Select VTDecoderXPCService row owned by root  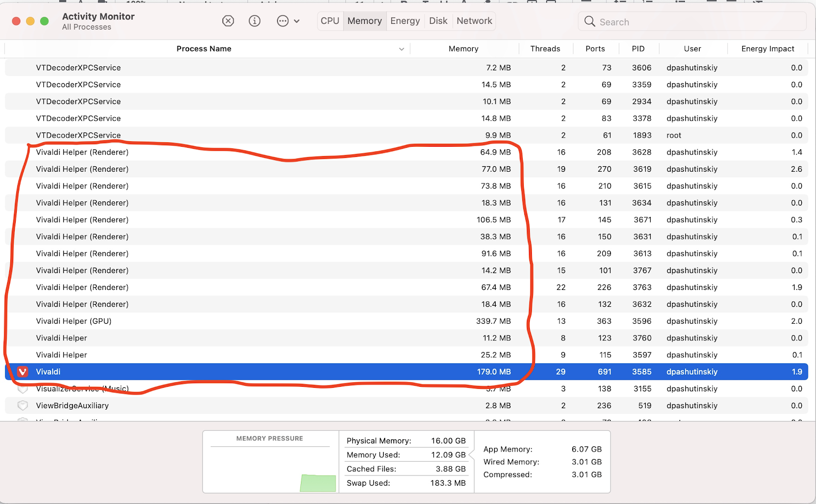pos(406,135)
